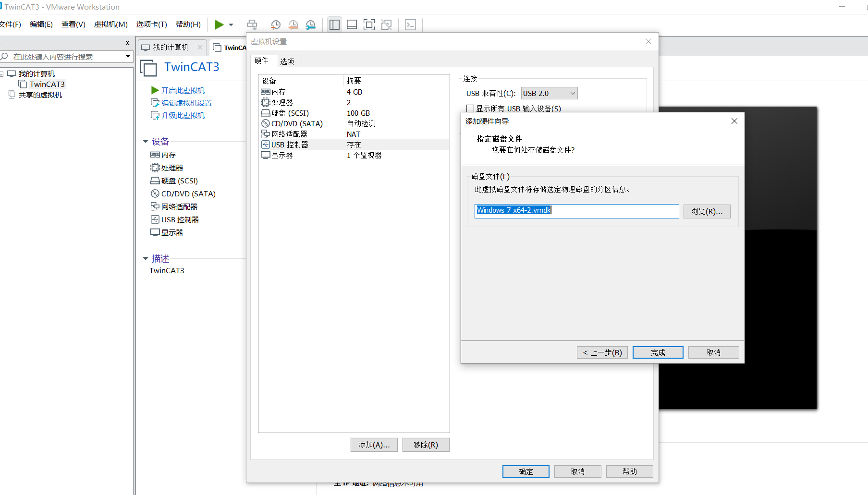Click the 添加(A)... button
868x495 pixels.
pos(374,445)
